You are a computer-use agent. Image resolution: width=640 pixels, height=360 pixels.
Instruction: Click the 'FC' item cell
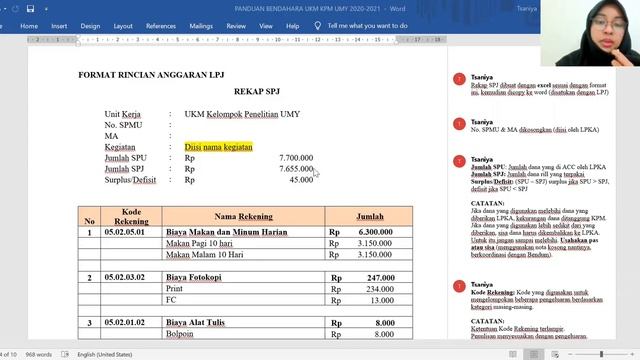click(243, 300)
